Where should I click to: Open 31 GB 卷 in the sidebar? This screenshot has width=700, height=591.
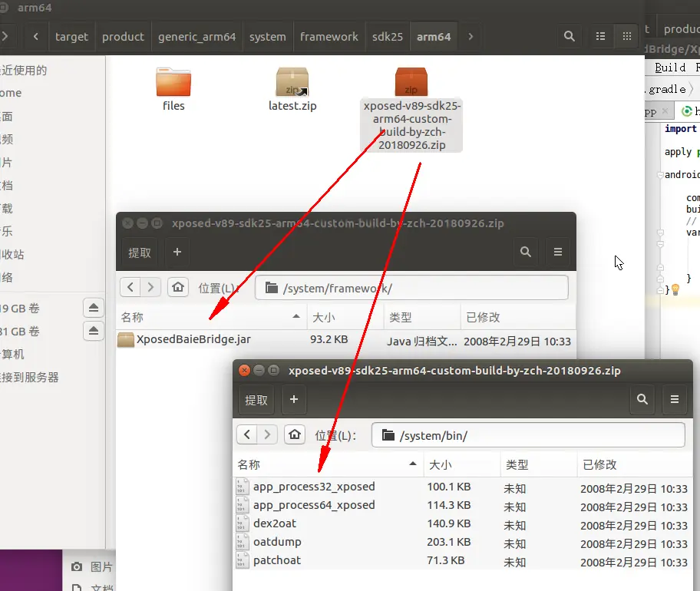click(20, 332)
